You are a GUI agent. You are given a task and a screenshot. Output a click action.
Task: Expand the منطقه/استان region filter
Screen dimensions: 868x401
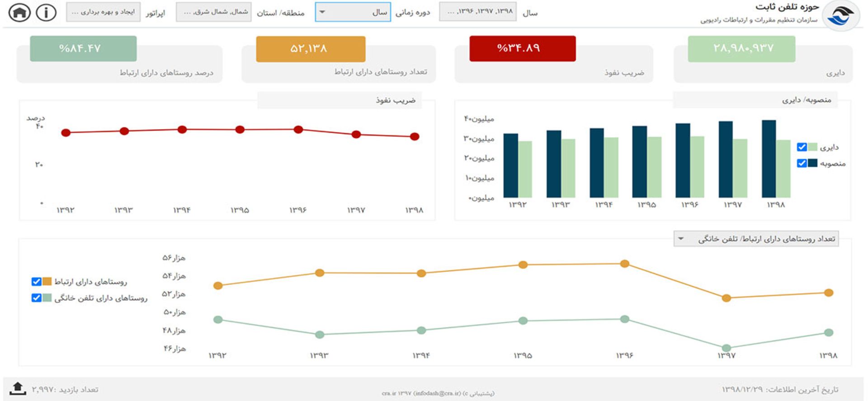pos(213,12)
